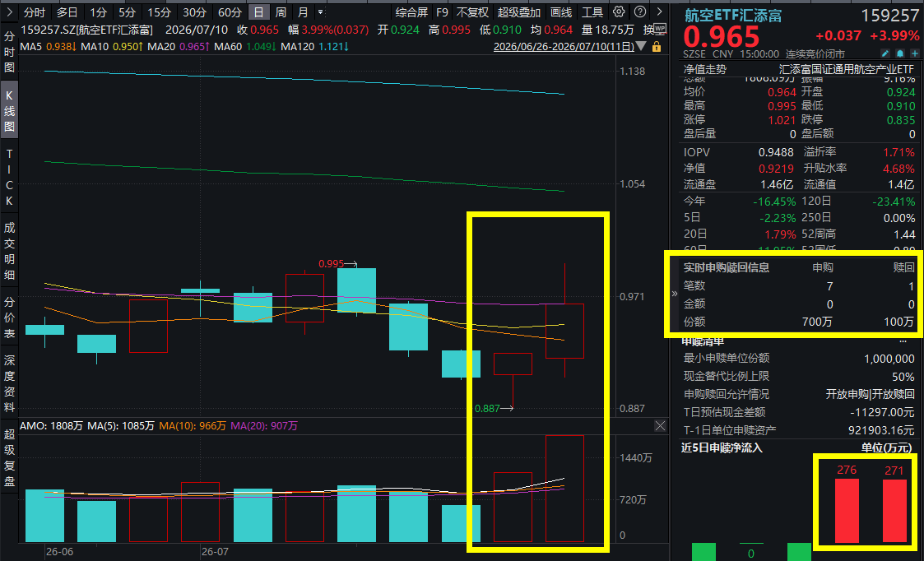Toggle 不复权 adjustment mode
The height and width of the screenshot is (561, 924).
[472, 12]
